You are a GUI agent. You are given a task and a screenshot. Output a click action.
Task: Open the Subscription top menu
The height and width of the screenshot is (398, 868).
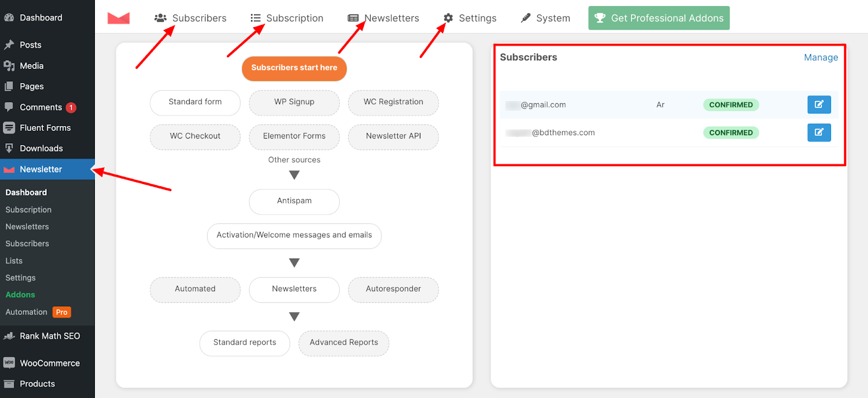pyautogui.click(x=287, y=18)
